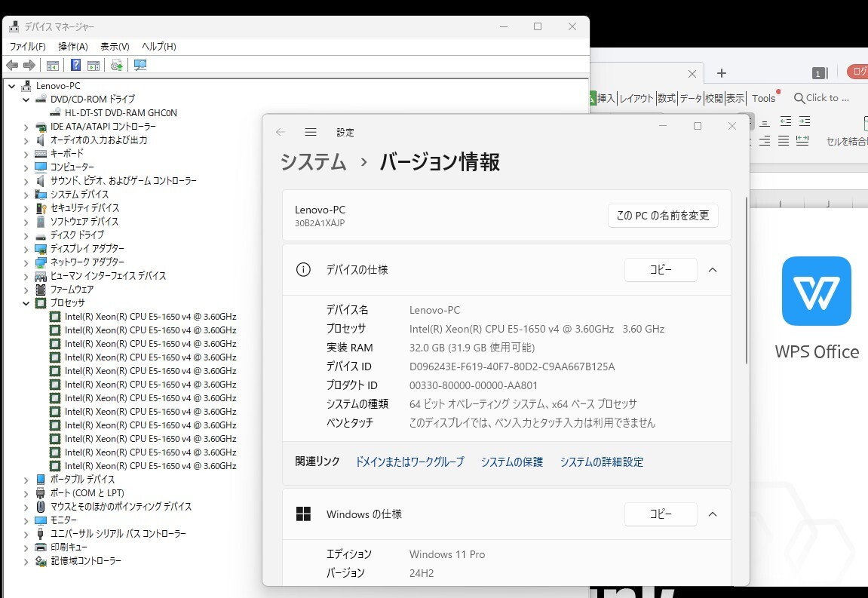
Task: Select the 印刷キュー tree item
Action: click(x=69, y=547)
